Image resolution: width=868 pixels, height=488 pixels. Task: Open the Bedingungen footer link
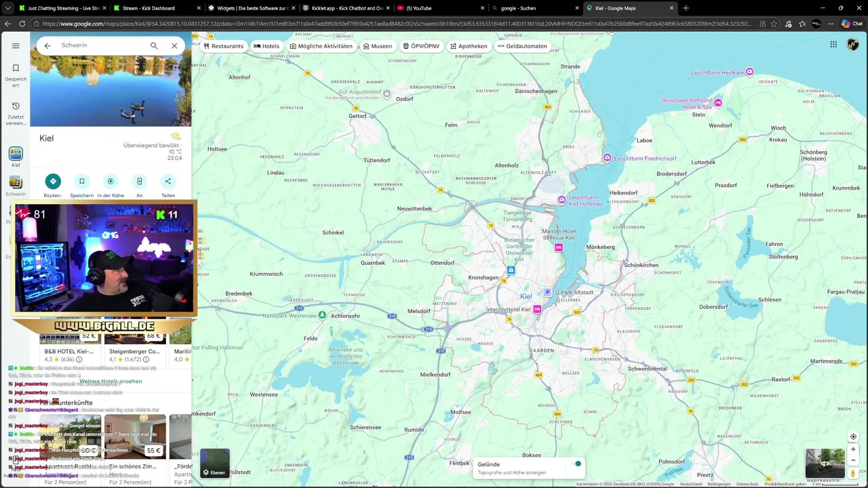click(x=719, y=484)
